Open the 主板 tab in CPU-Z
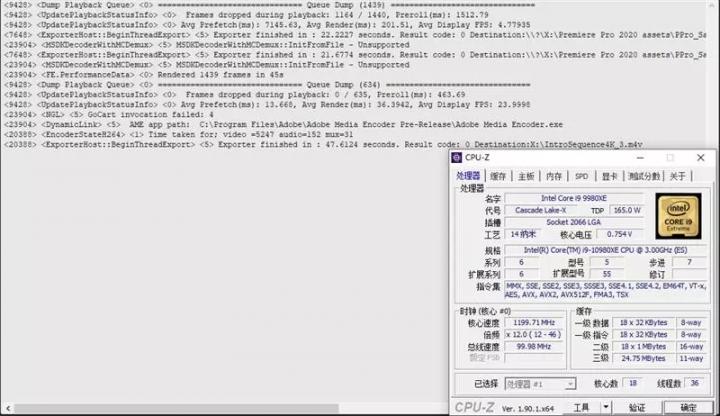 pyautogui.click(x=526, y=176)
